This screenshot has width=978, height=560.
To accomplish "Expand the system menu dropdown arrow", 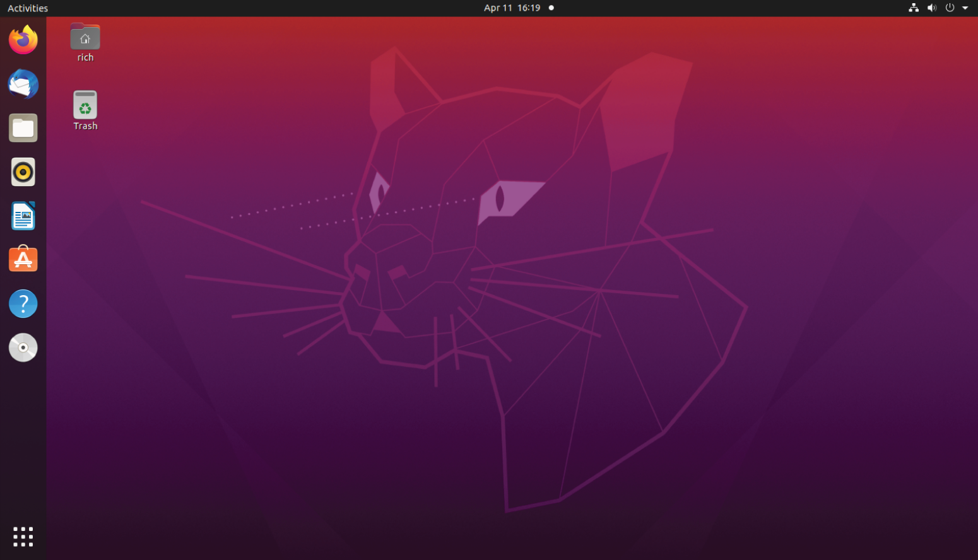I will click(x=965, y=8).
